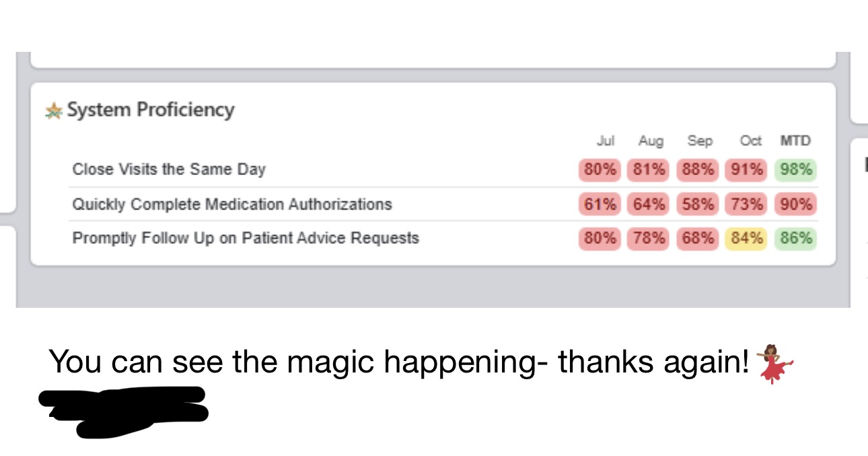
Task: Select Close Visits the Same Day metric
Action: [x=169, y=169]
